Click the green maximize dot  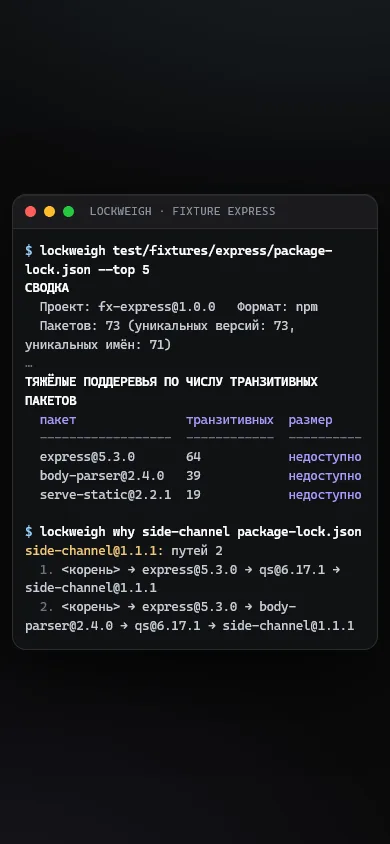(68, 212)
